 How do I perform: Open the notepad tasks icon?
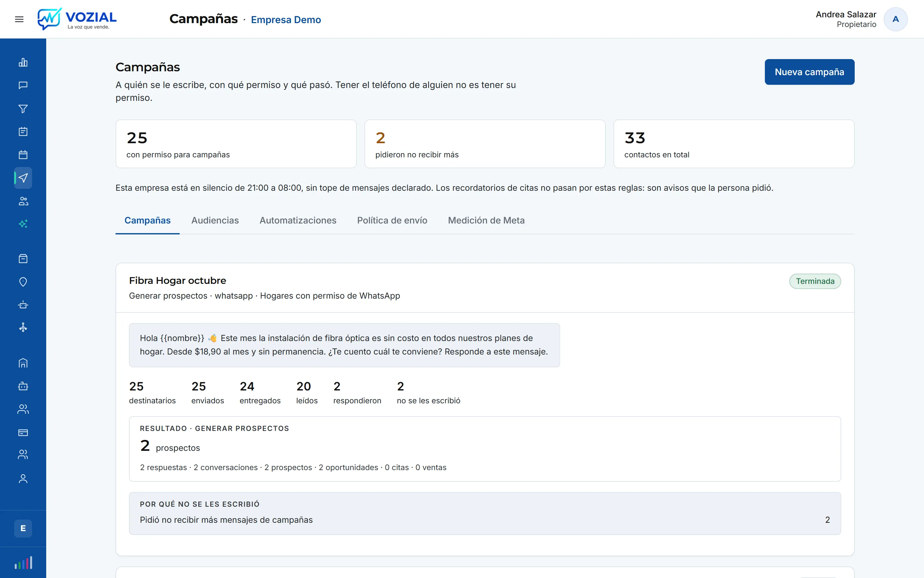pyautogui.click(x=23, y=132)
